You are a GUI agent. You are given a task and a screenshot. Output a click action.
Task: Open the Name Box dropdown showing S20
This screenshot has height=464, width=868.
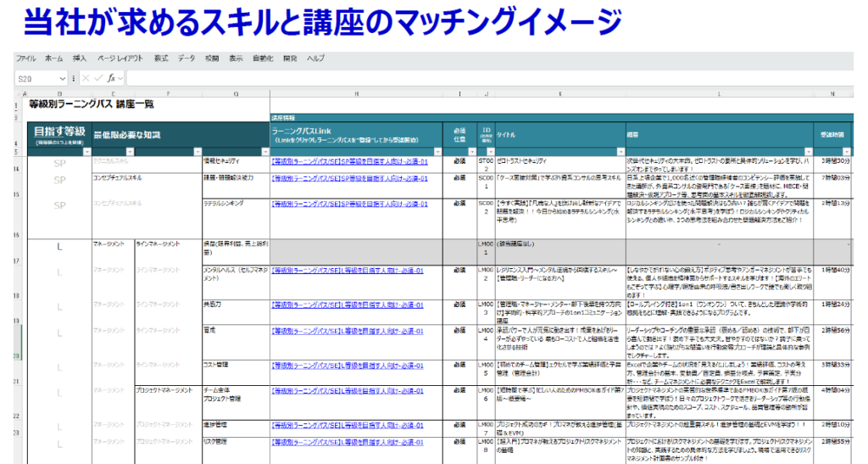[62, 79]
